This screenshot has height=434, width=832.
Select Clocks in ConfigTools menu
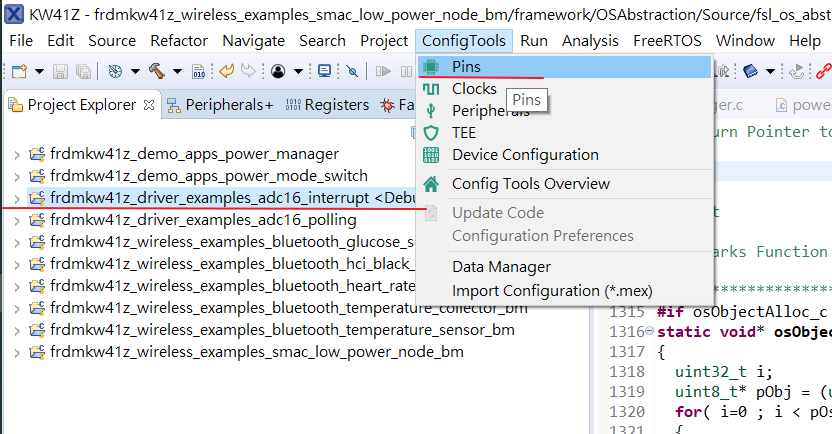(x=565, y=89)
